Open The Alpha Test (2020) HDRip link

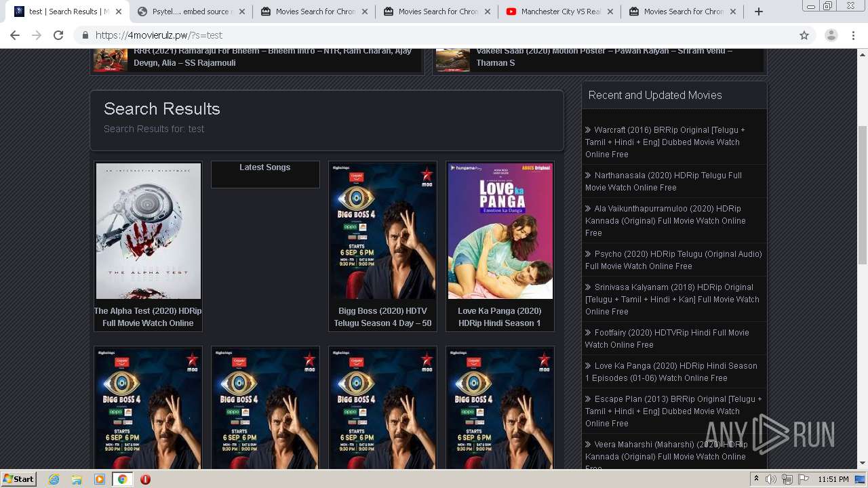[x=148, y=317]
